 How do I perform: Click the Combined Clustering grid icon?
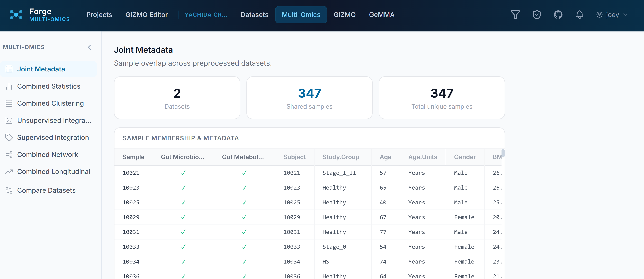coord(9,103)
